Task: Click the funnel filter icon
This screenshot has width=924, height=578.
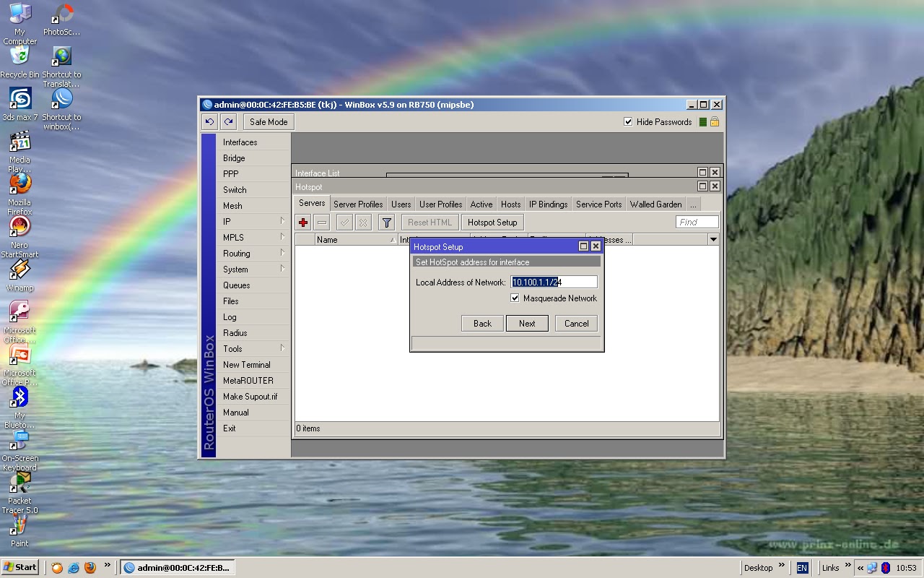Action: (x=387, y=223)
